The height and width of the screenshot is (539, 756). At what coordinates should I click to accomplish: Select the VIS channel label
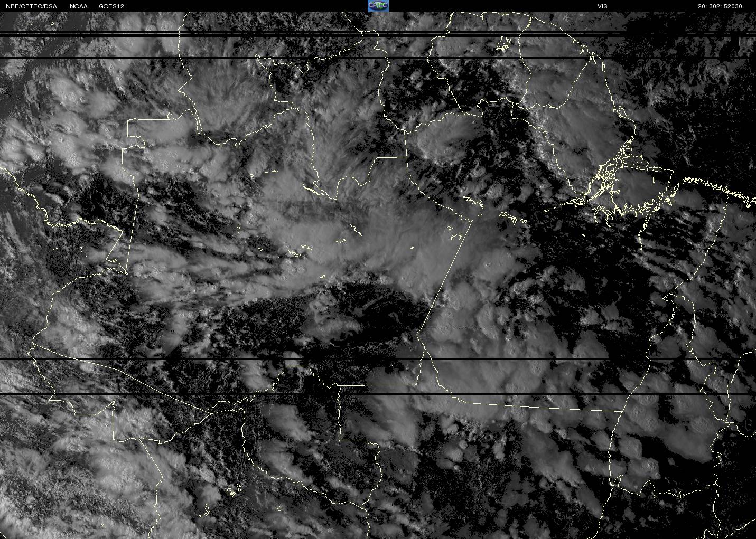(602, 6)
